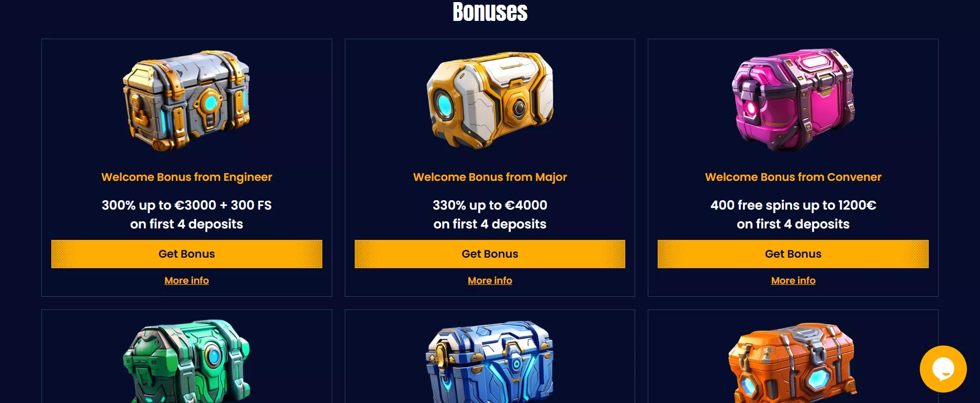Click the 330% up to €4000 offer text
The image size is (980, 403).
tap(490, 205)
